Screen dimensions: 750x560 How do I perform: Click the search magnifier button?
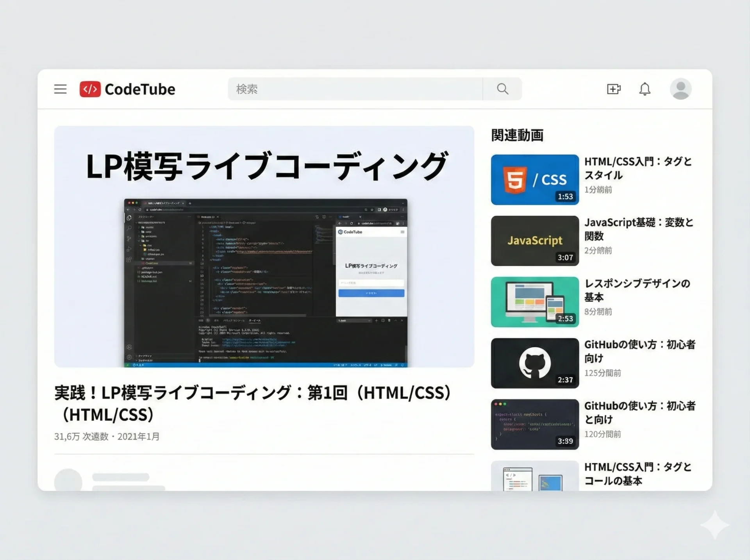point(502,89)
